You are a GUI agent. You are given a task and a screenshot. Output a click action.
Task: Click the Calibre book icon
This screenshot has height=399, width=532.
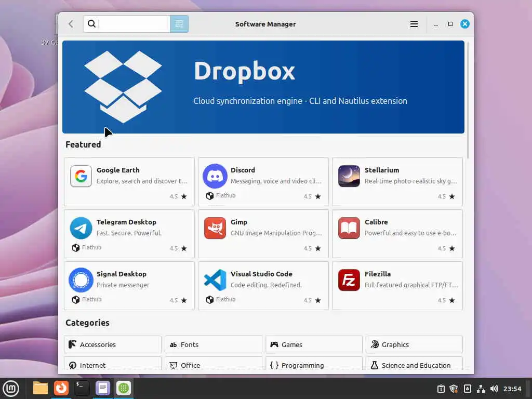click(349, 228)
